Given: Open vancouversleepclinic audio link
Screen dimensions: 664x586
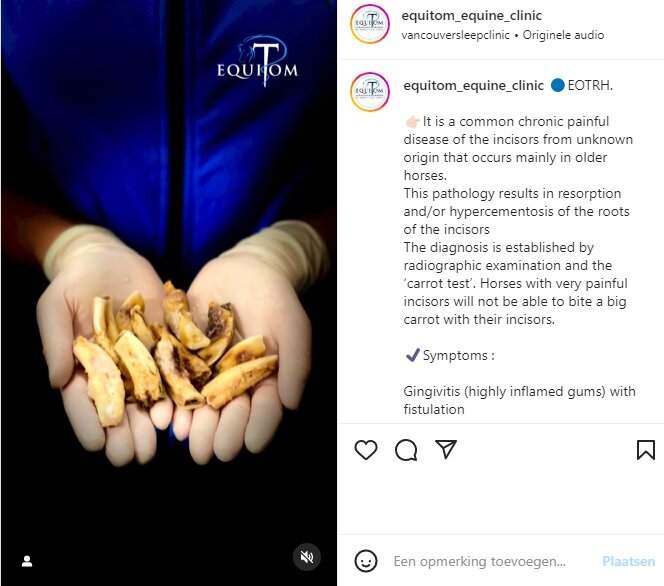Looking at the screenshot, I should point(455,35).
